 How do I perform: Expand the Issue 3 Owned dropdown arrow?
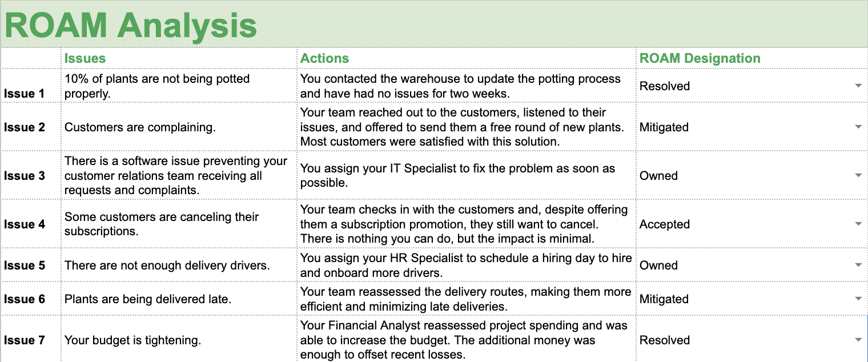point(858,175)
